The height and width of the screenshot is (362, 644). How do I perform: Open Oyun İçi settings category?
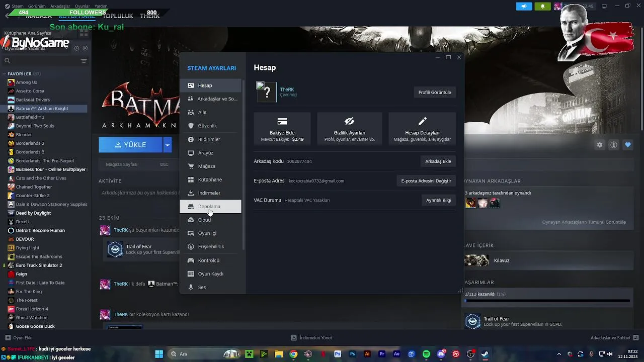(210, 233)
